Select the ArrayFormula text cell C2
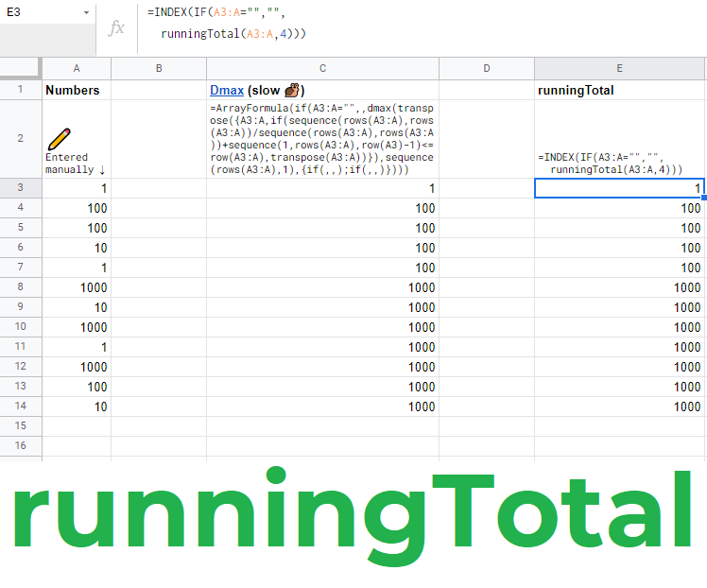Screen dimensions: 707x588 point(323,139)
